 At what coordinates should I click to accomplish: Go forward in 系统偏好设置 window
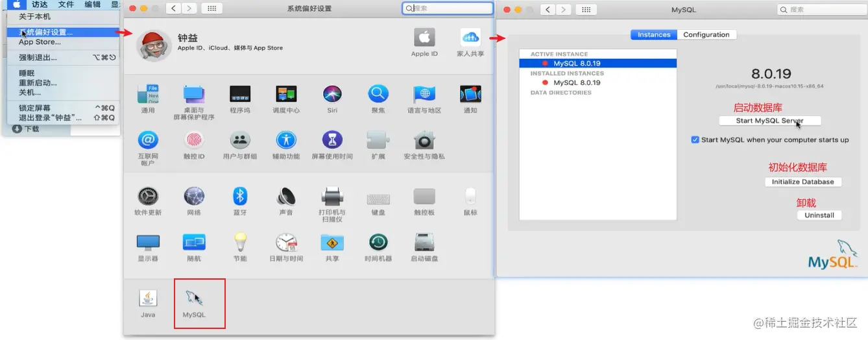click(x=189, y=8)
